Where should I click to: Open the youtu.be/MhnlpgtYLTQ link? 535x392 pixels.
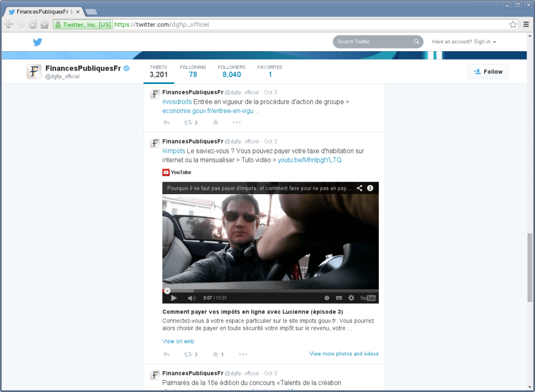[x=309, y=160]
